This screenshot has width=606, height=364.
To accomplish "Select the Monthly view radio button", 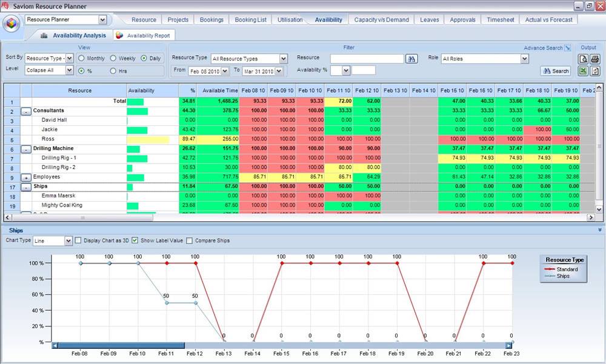I will (x=82, y=58).
